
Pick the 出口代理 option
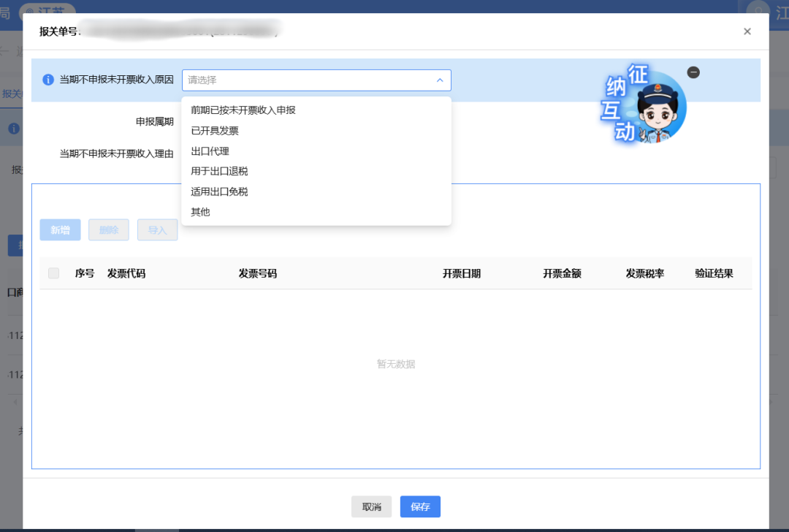tap(210, 151)
